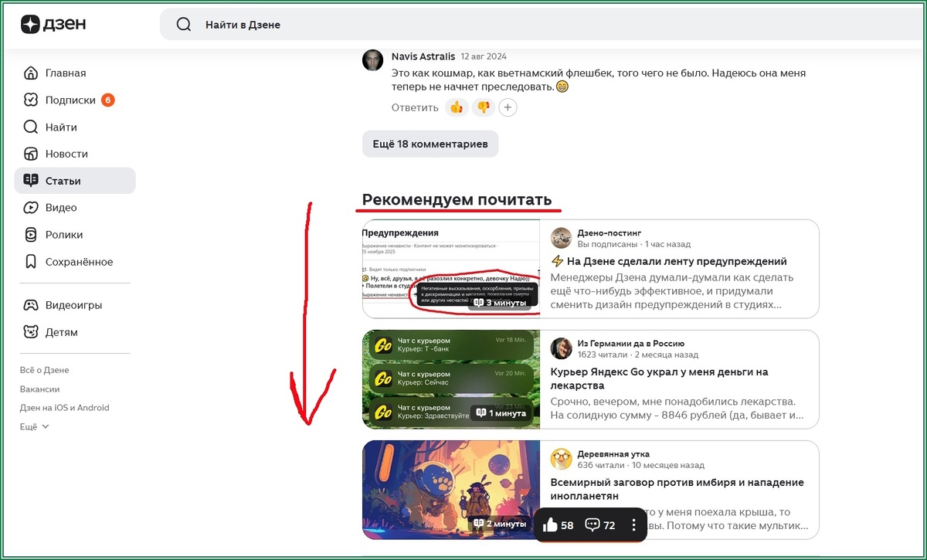Open Сохранённое bookmarks section
Image resolution: width=927 pixels, height=560 pixels.
[32, 262]
